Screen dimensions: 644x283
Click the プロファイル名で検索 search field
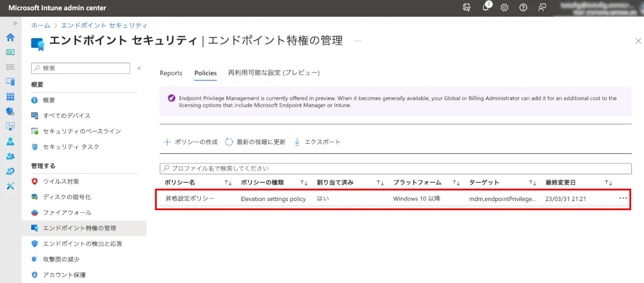pyautogui.click(x=396, y=168)
